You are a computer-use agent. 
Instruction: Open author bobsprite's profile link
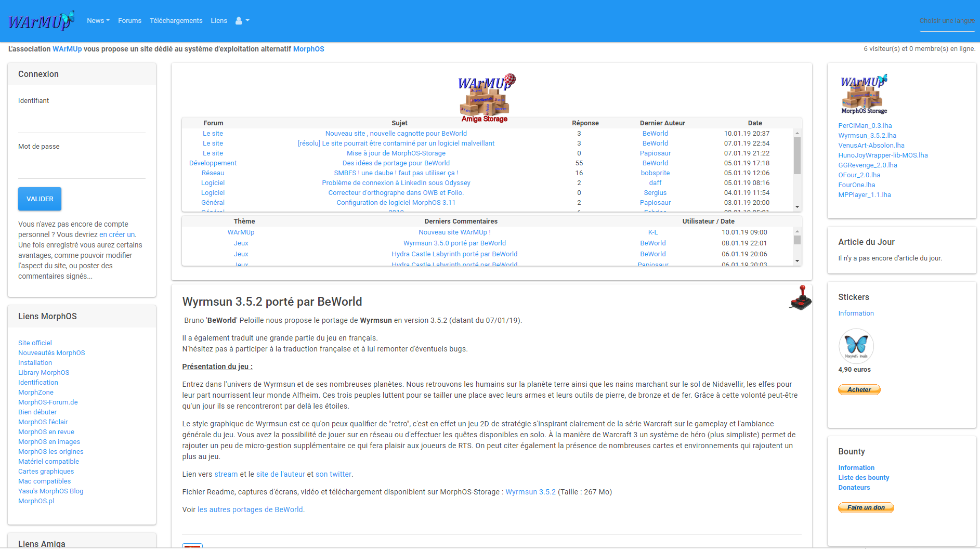pos(655,173)
